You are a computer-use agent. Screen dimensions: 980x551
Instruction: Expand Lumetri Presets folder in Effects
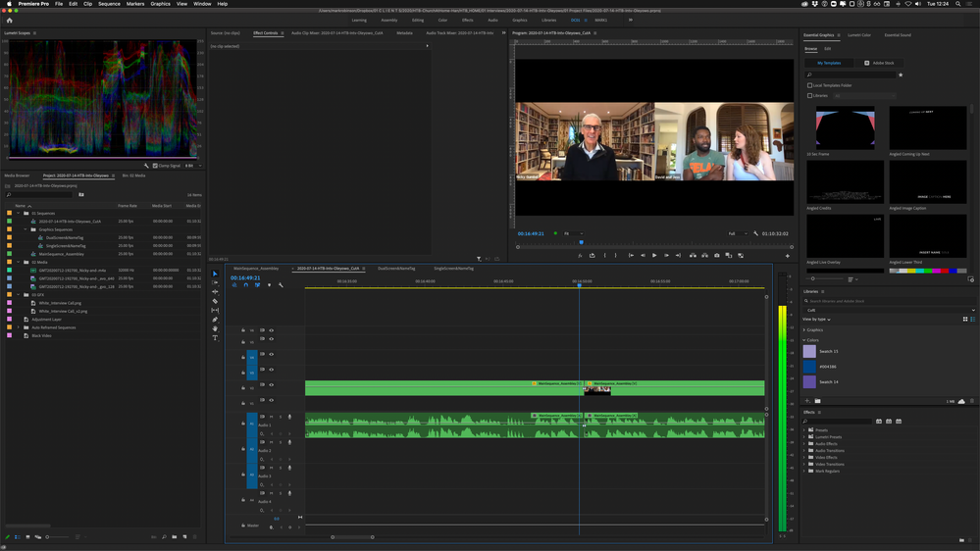point(804,437)
